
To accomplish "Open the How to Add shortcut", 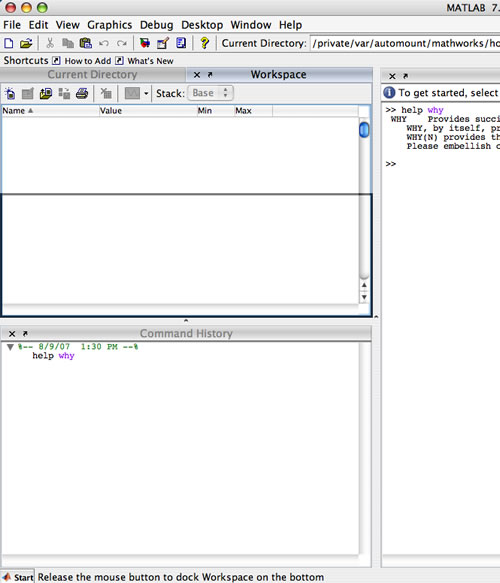I will pyautogui.click(x=83, y=61).
